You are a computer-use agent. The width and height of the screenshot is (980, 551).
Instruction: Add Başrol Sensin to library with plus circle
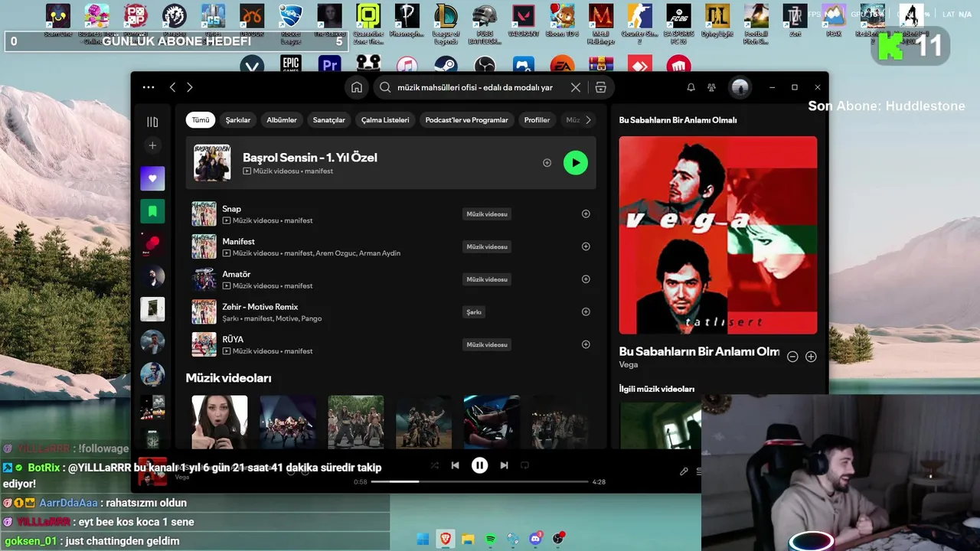[x=547, y=162]
